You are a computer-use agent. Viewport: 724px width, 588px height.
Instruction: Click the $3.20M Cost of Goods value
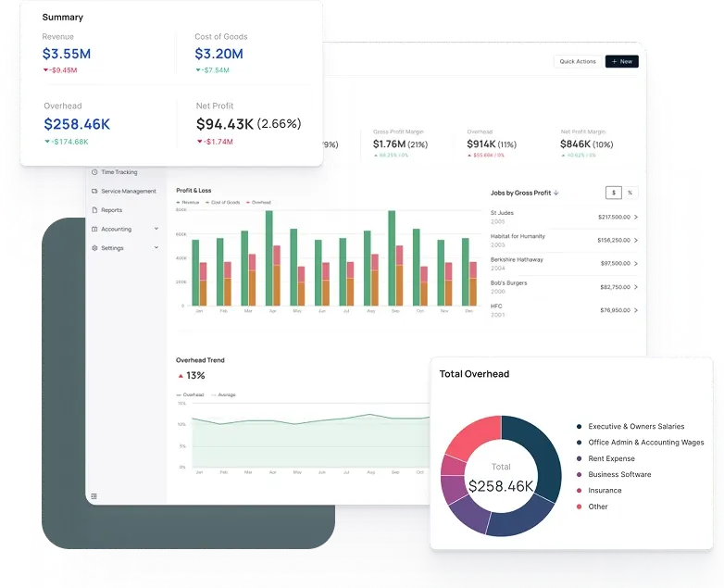(x=218, y=54)
